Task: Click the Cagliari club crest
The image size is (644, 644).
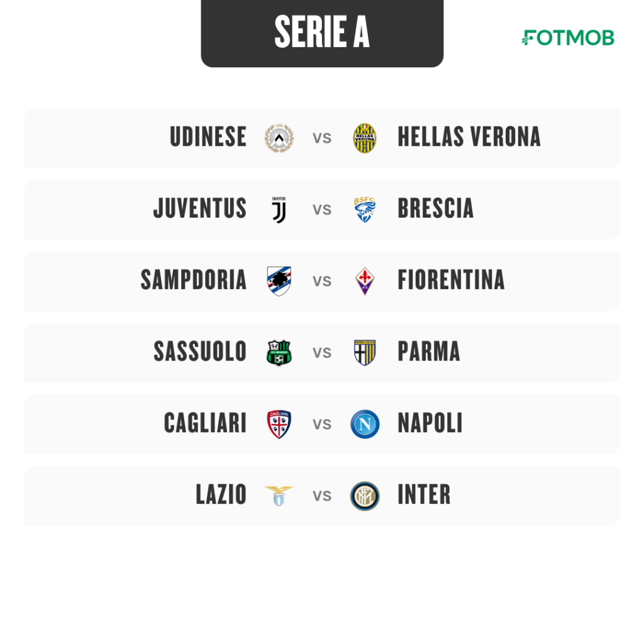Action: click(x=279, y=425)
